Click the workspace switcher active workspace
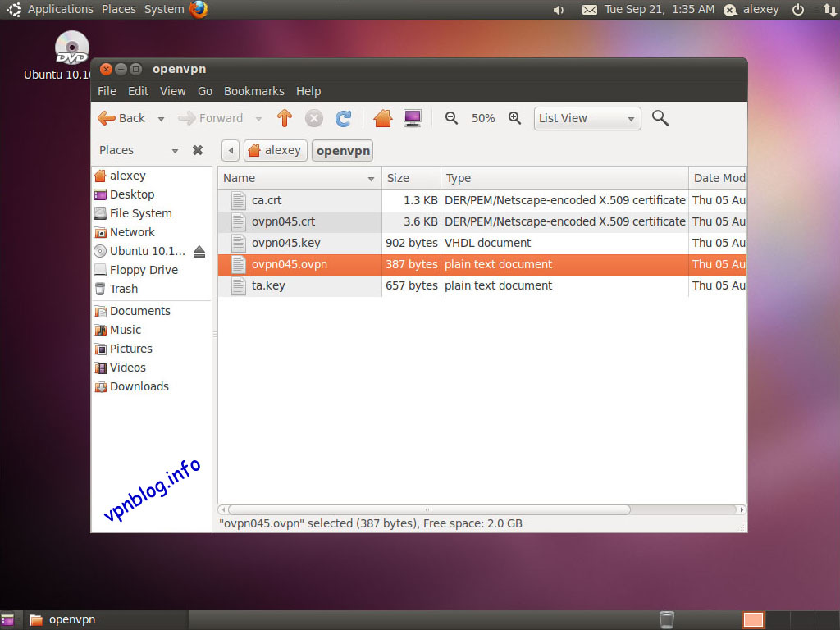The image size is (840, 630). click(x=753, y=620)
